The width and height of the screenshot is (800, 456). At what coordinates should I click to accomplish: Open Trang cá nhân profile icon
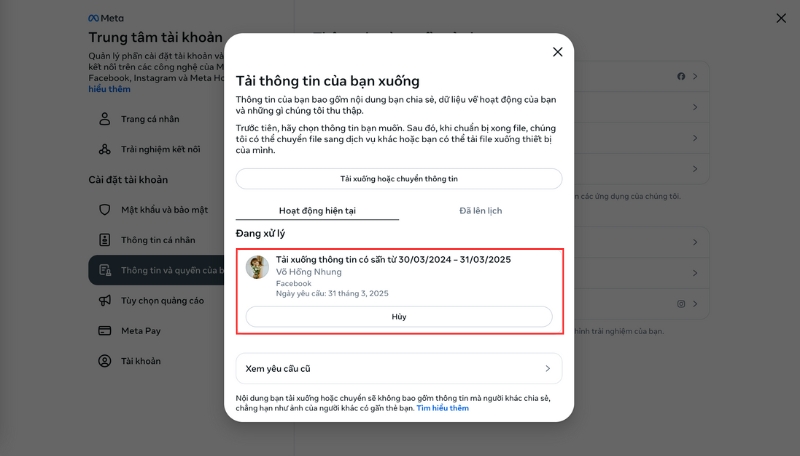coord(105,119)
